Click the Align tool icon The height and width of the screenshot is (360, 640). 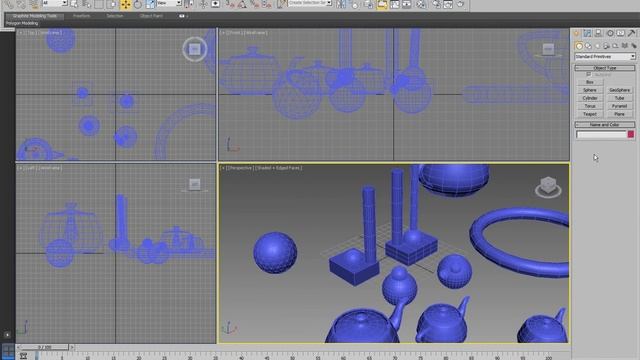(x=354, y=4)
